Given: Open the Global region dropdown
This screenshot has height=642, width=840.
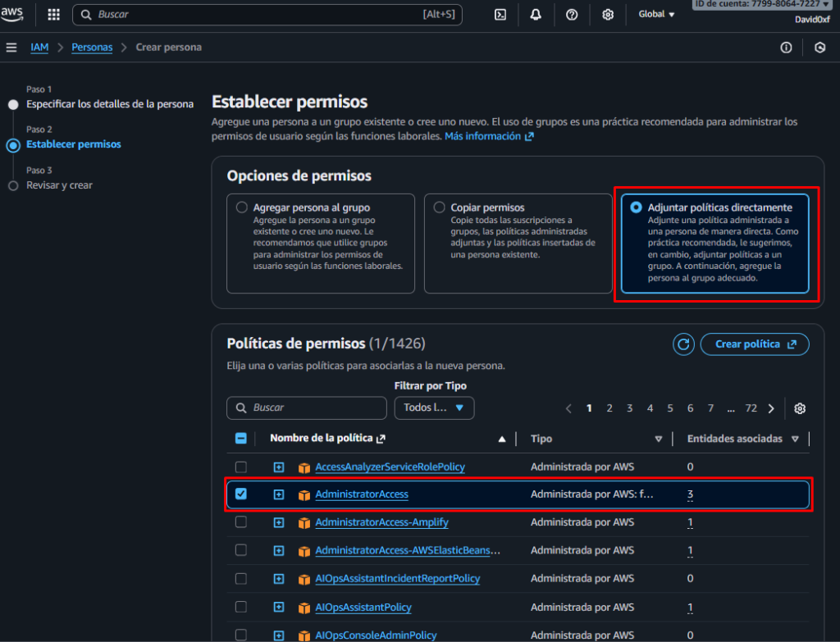Looking at the screenshot, I should tap(656, 15).
